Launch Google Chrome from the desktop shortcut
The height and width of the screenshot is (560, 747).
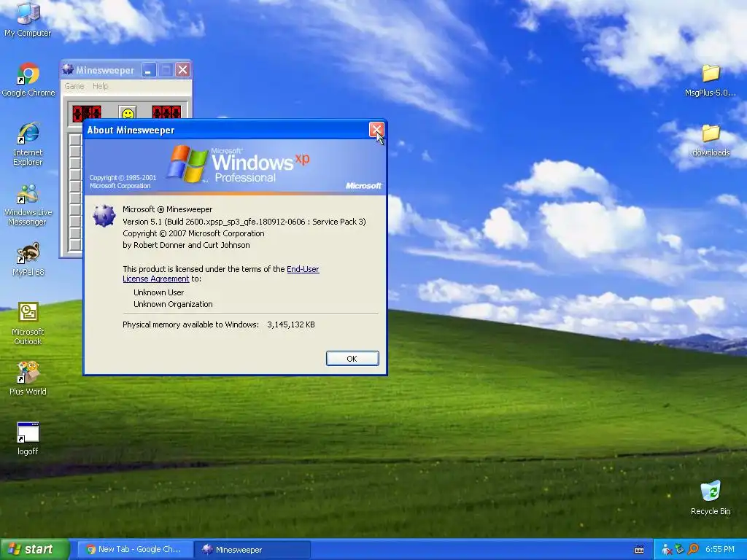click(x=28, y=79)
